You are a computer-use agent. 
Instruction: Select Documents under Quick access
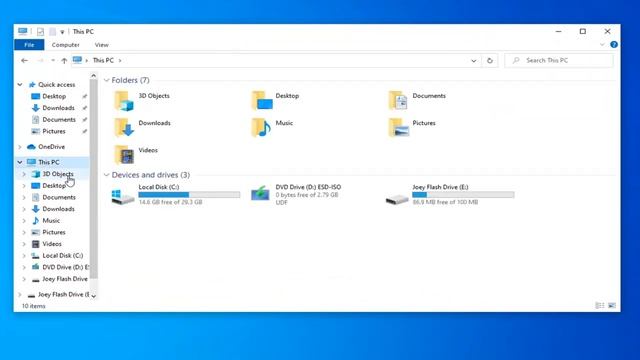coord(59,120)
